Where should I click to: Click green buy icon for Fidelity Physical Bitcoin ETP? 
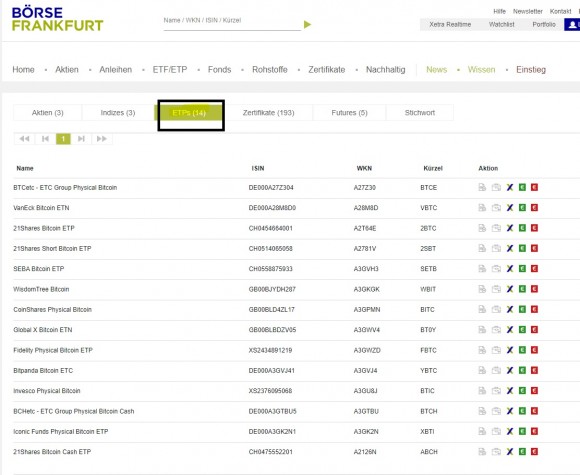coord(522,350)
